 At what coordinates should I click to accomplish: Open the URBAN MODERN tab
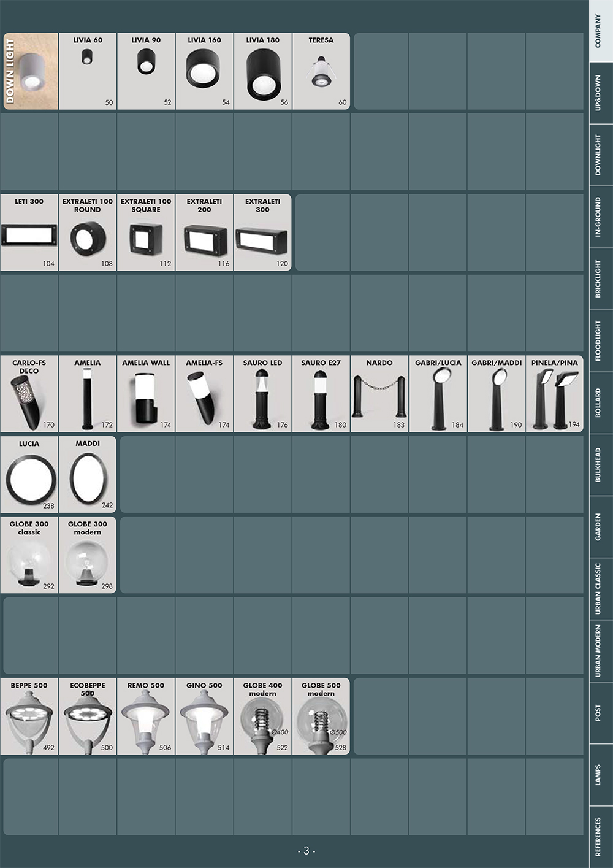point(601,651)
